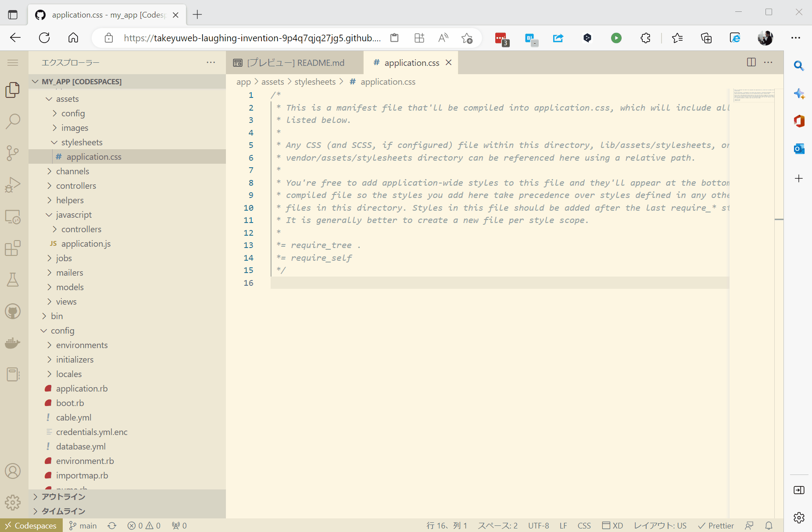Open the Testing beaker panel
This screenshot has width=812, height=532.
point(13,280)
